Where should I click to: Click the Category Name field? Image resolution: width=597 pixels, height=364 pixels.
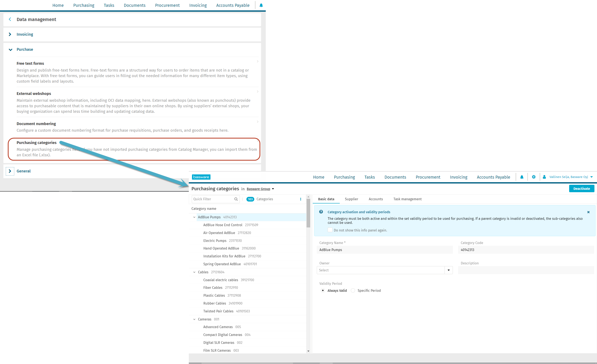385,250
